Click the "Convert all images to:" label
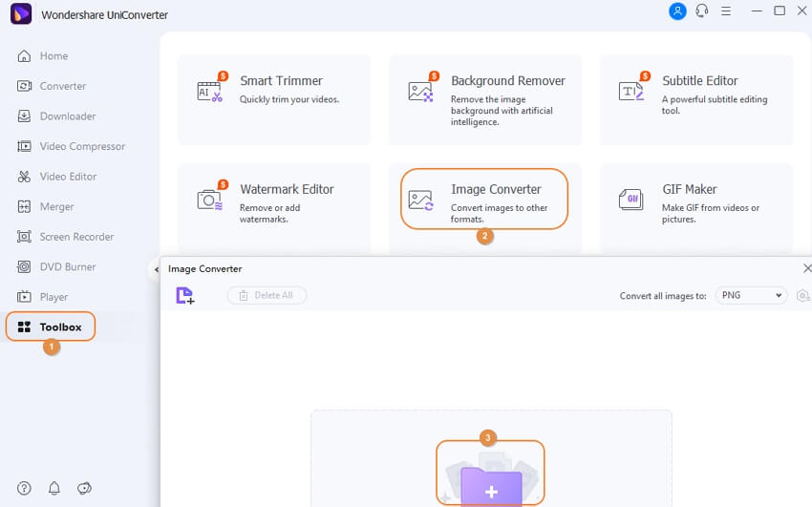Image resolution: width=812 pixels, height=507 pixels. pos(663,296)
